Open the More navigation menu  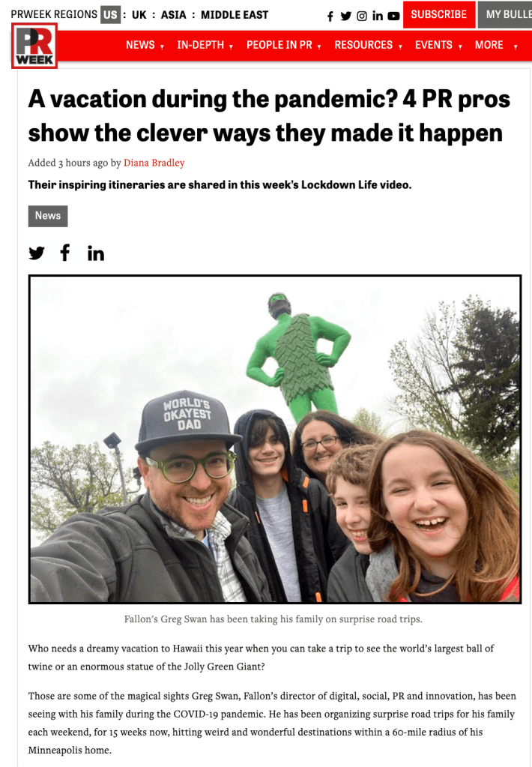pos(496,45)
